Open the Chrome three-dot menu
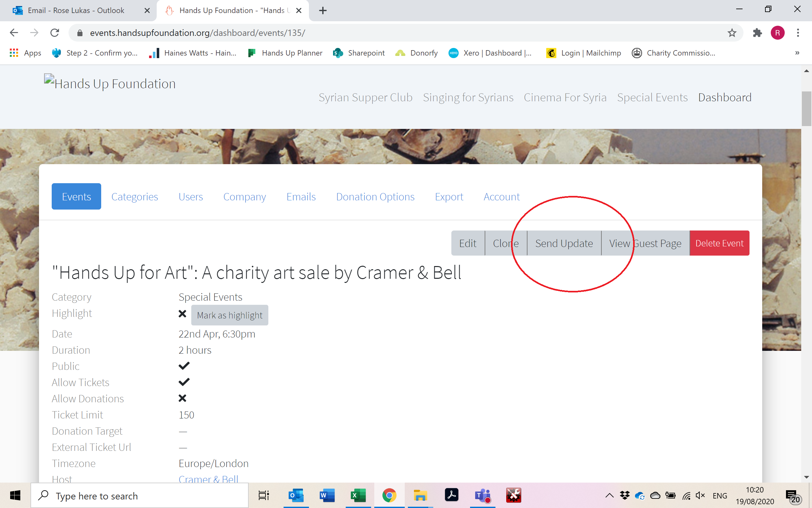The image size is (812, 508). [x=798, y=33]
